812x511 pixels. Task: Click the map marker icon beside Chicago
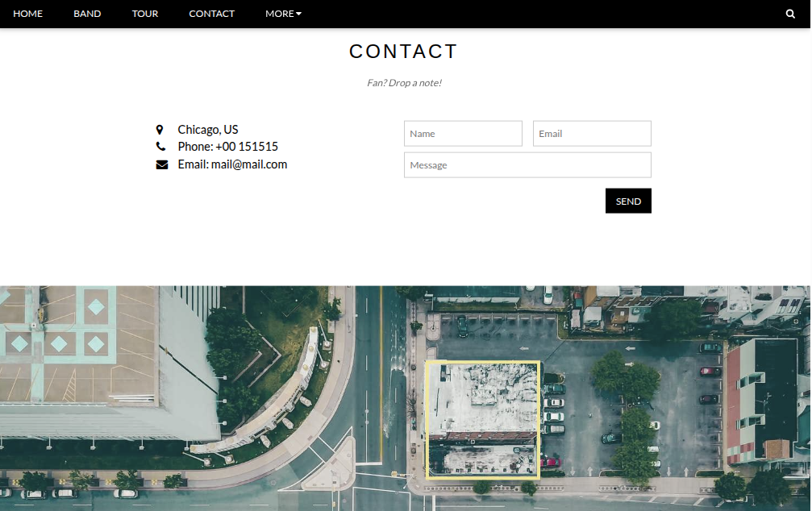click(x=160, y=130)
